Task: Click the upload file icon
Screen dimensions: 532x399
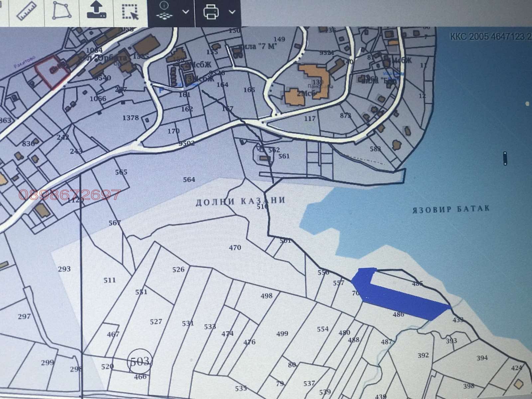Action: (96, 11)
